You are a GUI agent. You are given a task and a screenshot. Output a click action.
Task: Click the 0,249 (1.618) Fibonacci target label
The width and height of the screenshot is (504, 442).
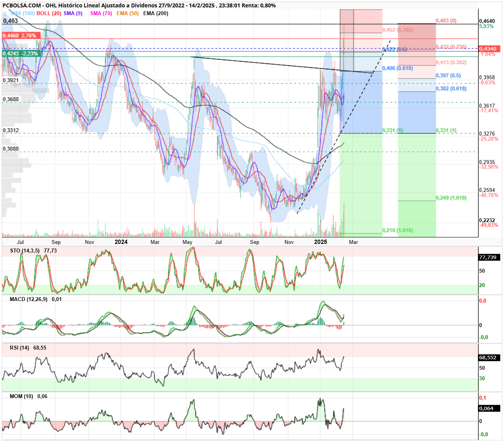[x=451, y=198]
